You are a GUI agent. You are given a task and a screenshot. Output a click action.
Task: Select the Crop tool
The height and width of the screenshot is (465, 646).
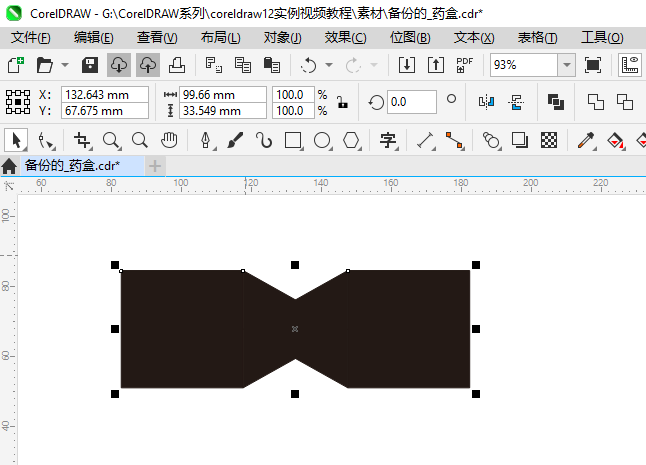[x=82, y=140]
